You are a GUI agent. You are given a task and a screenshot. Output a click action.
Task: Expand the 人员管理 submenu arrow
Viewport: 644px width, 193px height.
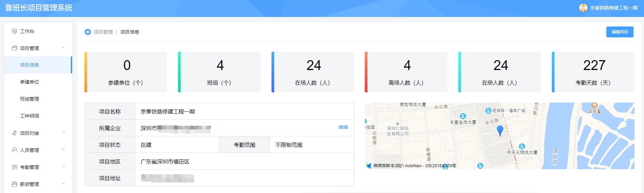pos(63,150)
